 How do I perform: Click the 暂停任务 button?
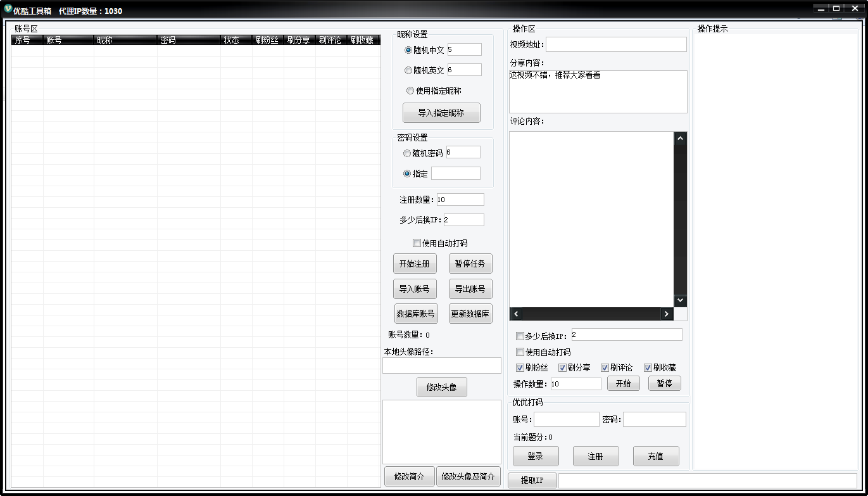(x=470, y=264)
